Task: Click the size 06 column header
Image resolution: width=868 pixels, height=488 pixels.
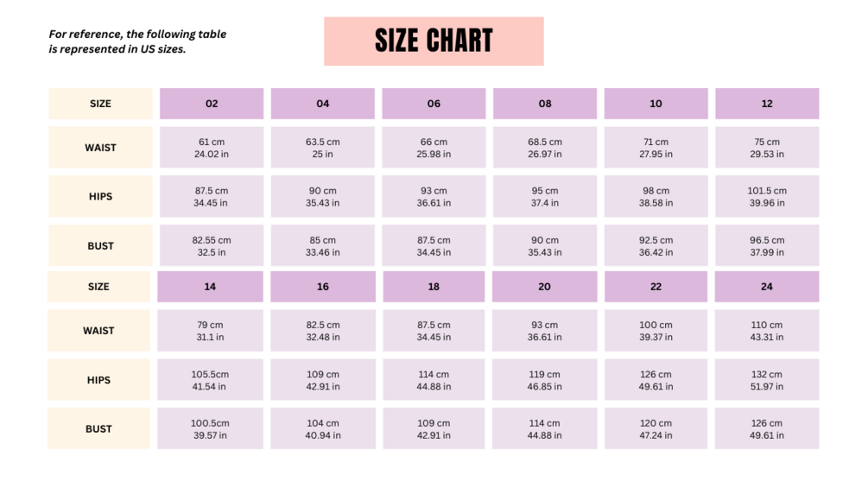Action: coord(434,104)
